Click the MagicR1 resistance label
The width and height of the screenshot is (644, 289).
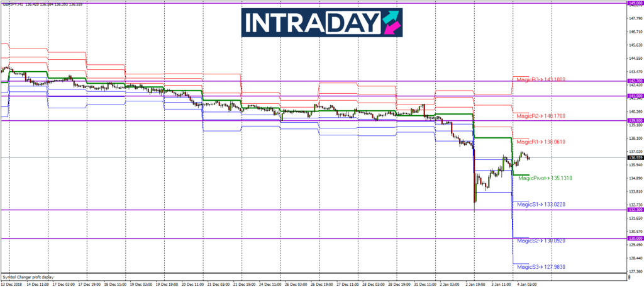[x=541, y=142]
